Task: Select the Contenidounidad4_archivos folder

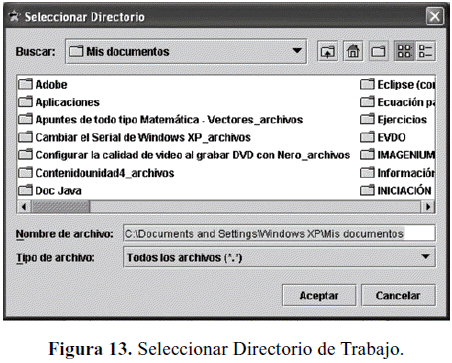Action: coord(96,173)
